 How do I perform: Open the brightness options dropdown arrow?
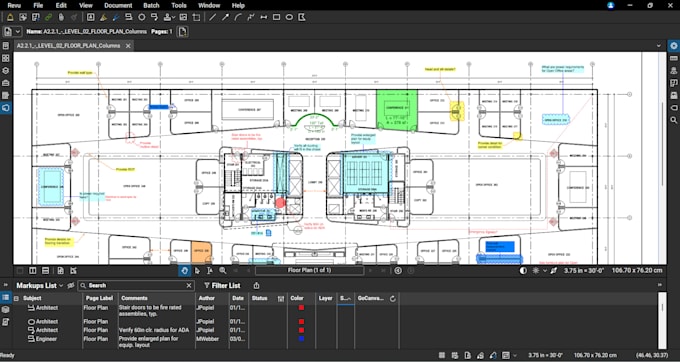(x=545, y=271)
